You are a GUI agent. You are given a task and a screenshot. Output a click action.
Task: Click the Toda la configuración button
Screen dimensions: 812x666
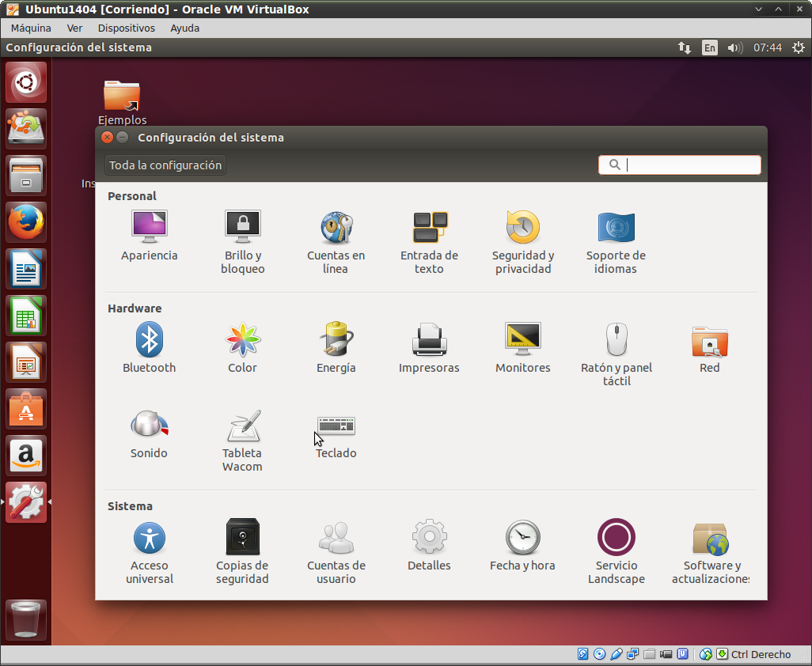coord(165,165)
